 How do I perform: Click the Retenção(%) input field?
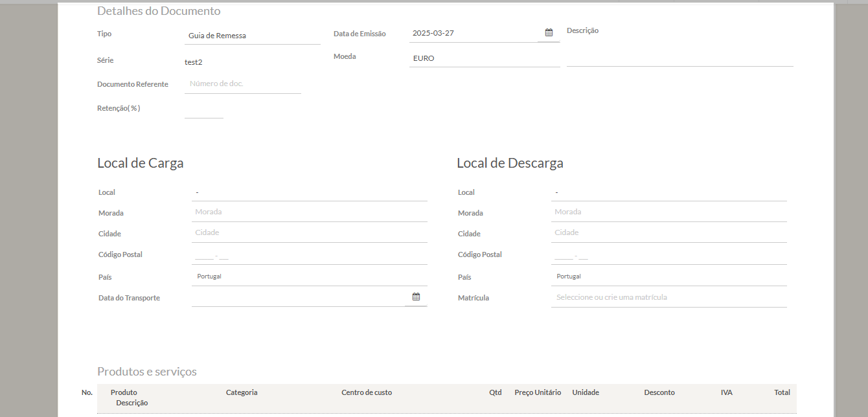pyautogui.click(x=204, y=109)
